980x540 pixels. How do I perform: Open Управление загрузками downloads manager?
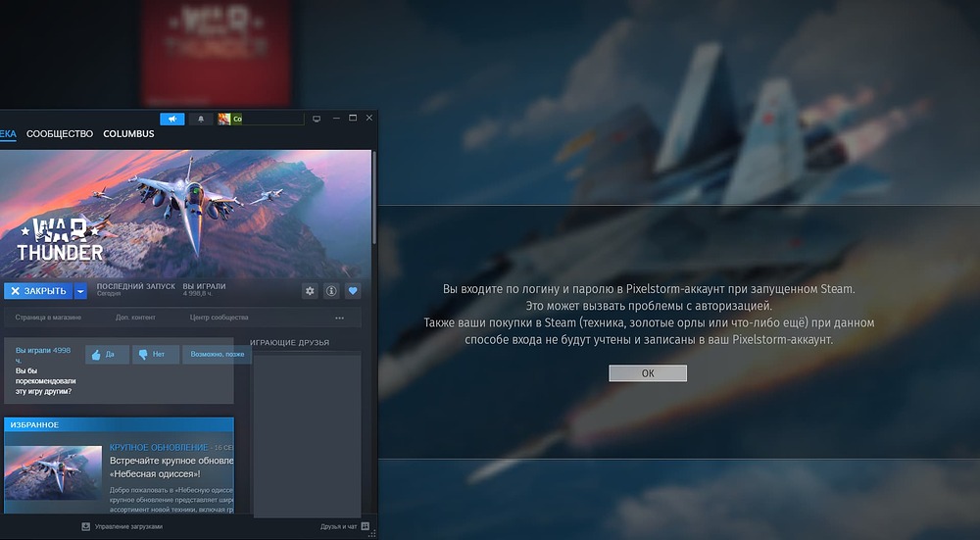tap(128, 527)
